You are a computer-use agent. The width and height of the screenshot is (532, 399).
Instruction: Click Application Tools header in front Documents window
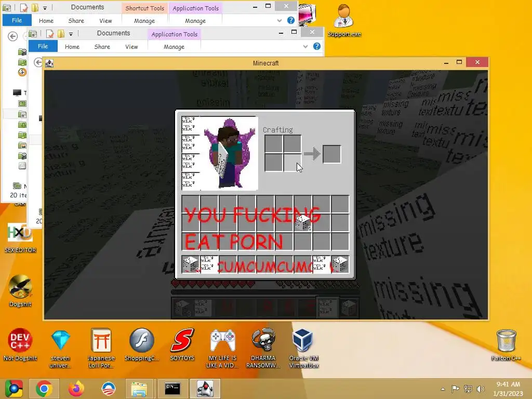coord(175,34)
